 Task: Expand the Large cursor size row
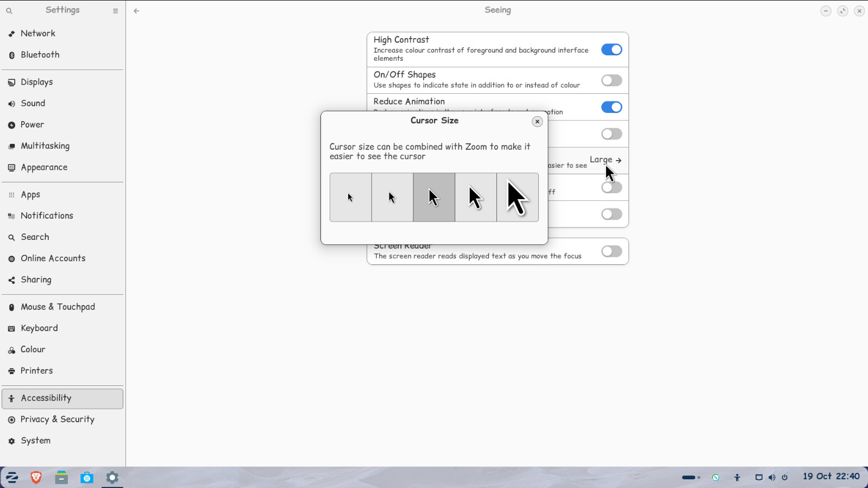point(605,160)
